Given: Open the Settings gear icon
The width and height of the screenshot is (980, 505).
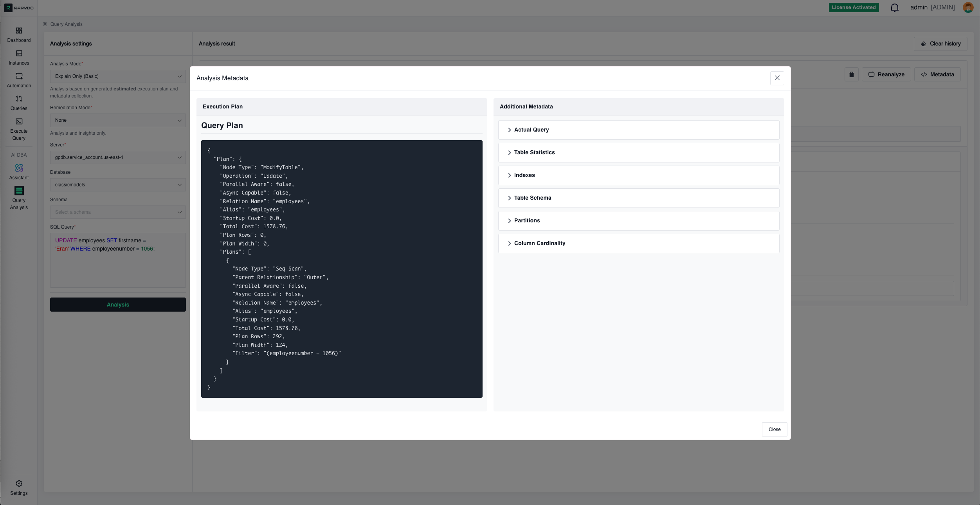Looking at the screenshot, I should click(19, 483).
